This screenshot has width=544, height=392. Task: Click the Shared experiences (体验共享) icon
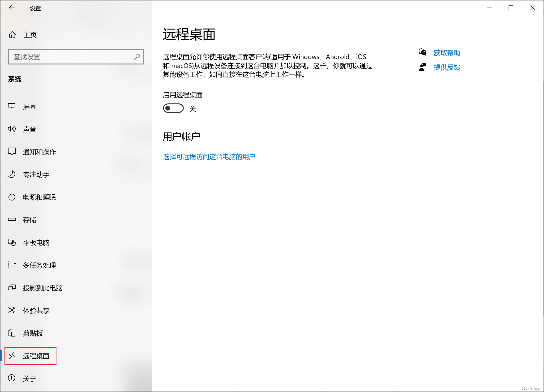(x=12, y=310)
